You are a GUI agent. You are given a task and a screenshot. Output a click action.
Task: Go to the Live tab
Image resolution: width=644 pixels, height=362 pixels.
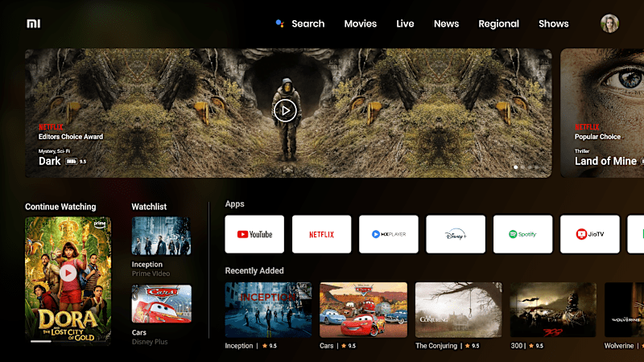405,24
